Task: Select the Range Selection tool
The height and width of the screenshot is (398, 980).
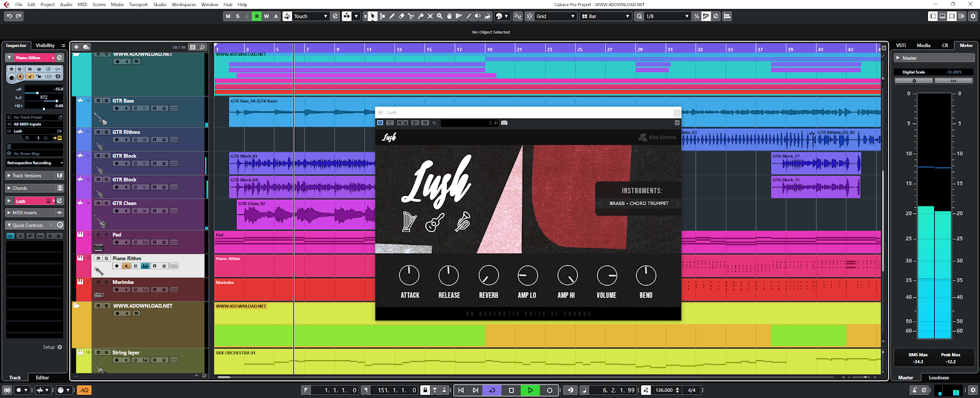Action: 382,17
